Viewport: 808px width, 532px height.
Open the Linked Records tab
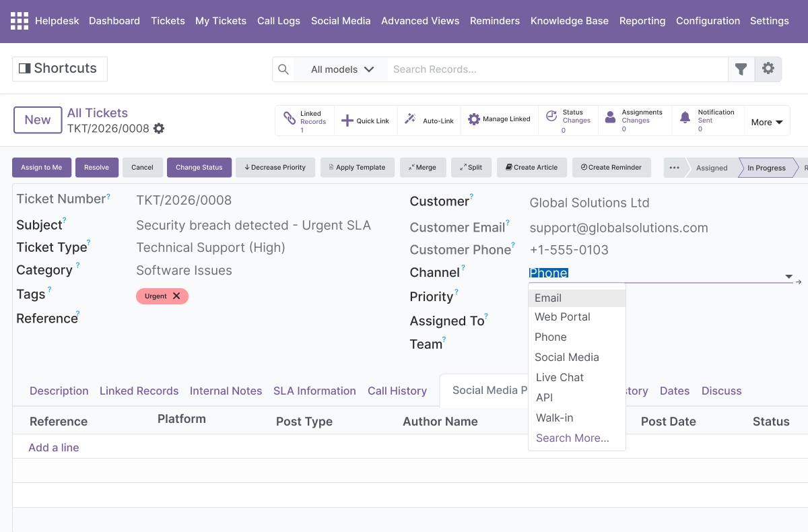(139, 391)
